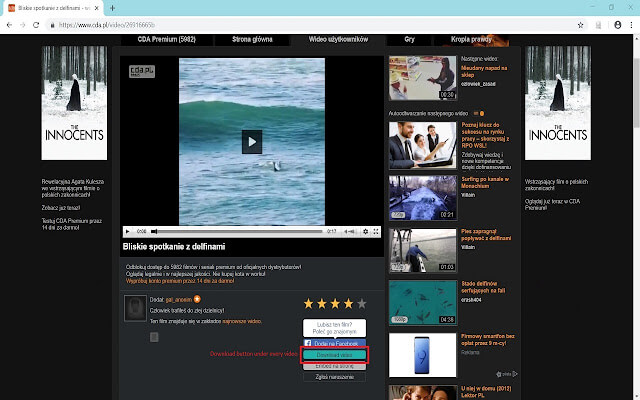Enter fullscreen mode in the player
Screen dimensions: 640x400
pyautogui.click(x=376, y=231)
